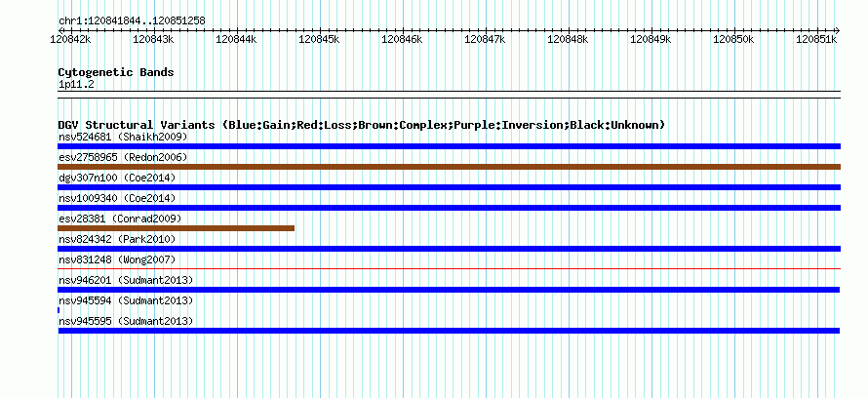Click the chr1:120841844..120851258 coordinate text
The image size is (868, 398).
(132, 21)
